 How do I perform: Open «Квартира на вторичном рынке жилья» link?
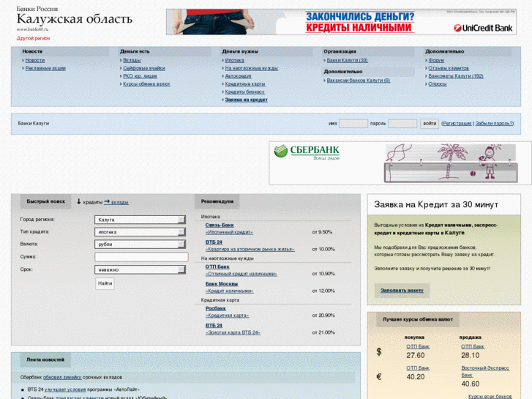pos(250,249)
